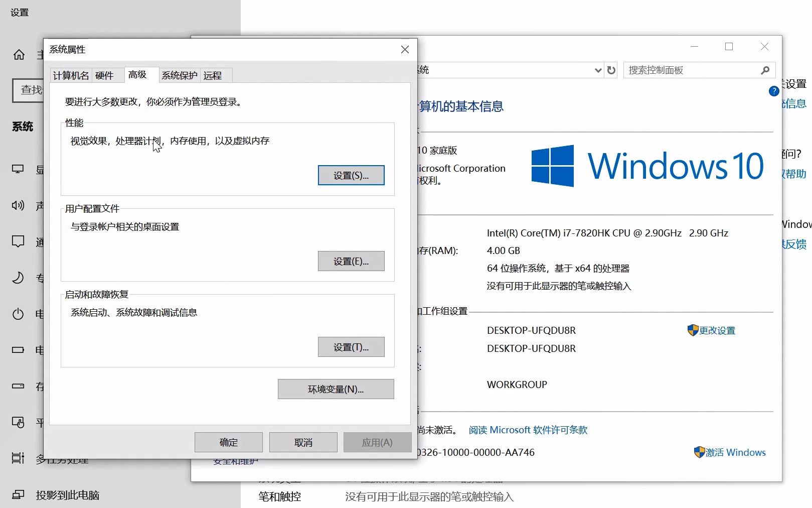Viewport: 812px width, 508px height.
Task: Switch to 计算机名 tab
Action: (x=71, y=75)
